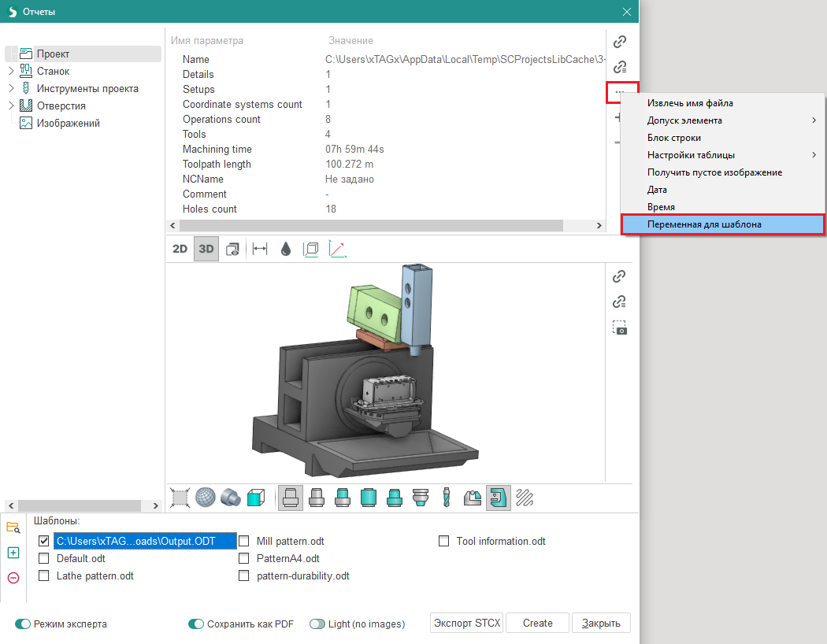Toggle the Light (no images) switch
827x644 pixels.
click(x=317, y=624)
